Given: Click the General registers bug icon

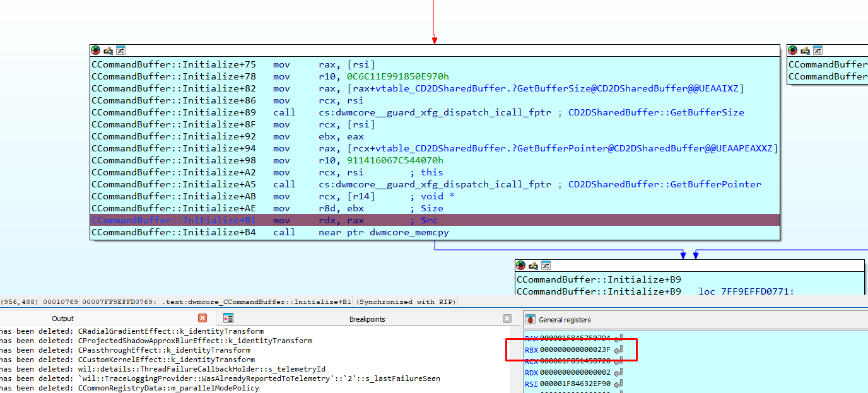Looking at the screenshot, I should tap(530, 320).
